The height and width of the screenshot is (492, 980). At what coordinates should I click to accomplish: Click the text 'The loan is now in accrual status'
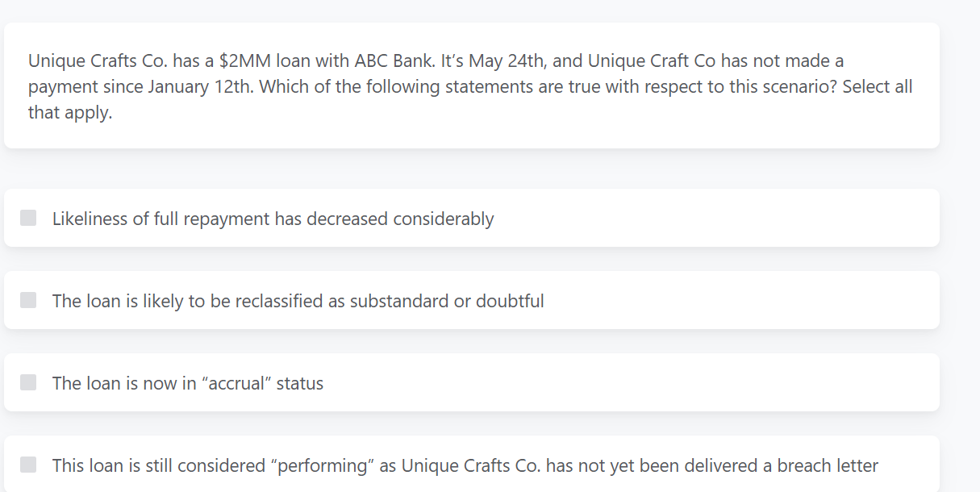point(187,382)
